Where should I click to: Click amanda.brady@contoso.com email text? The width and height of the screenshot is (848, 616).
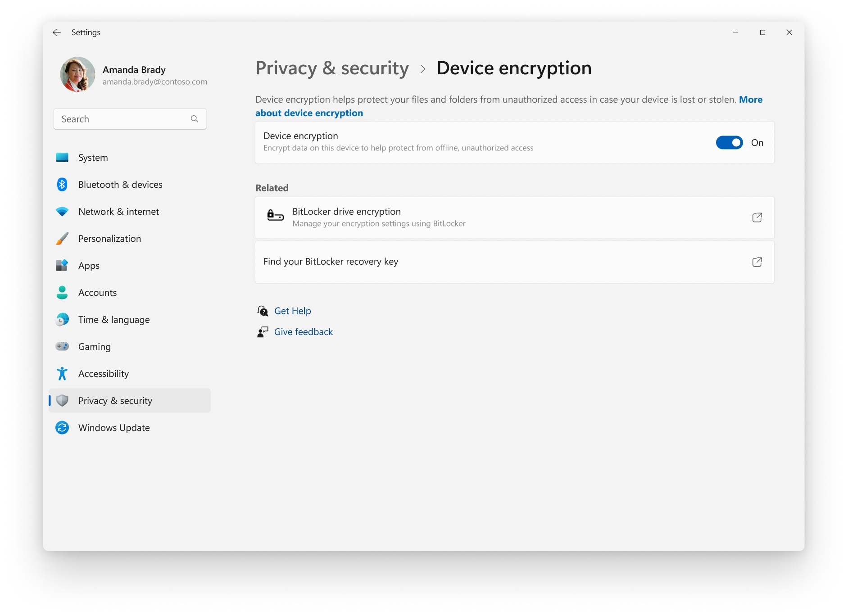(155, 82)
